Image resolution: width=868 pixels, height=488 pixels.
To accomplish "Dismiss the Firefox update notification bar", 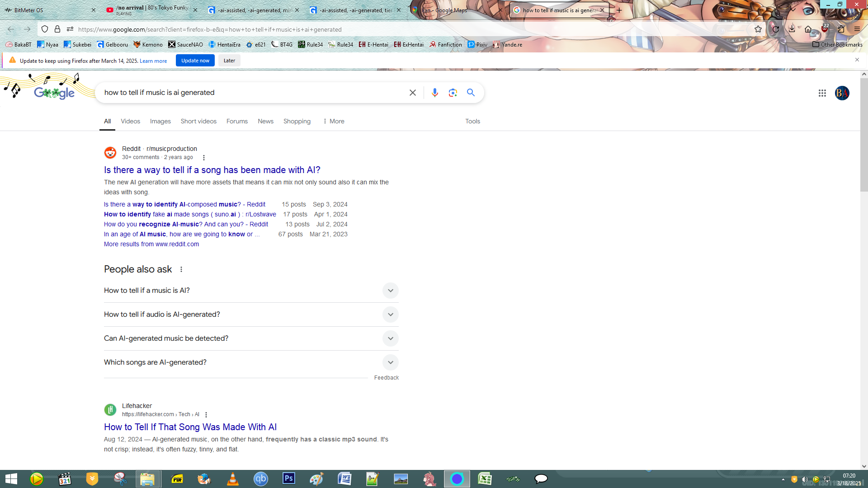I will pyautogui.click(x=857, y=60).
